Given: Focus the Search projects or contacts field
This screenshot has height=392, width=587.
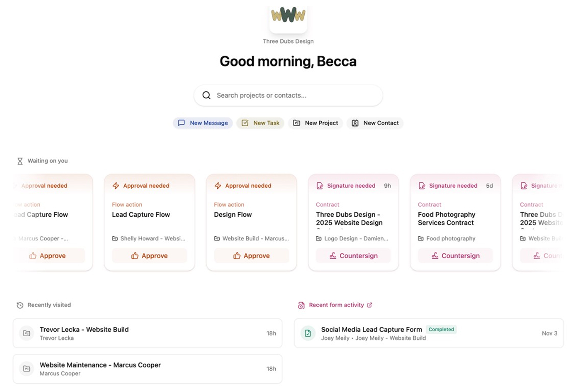Looking at the screenshot, I should [288, 95].
